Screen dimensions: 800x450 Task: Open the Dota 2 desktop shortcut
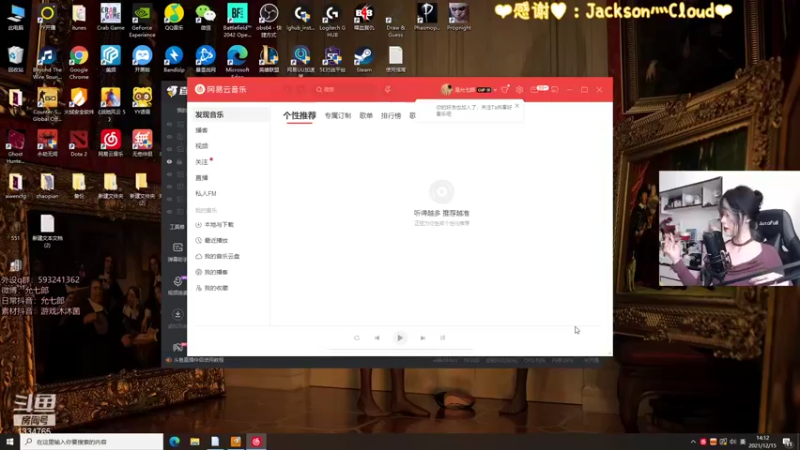coord(79,143)
